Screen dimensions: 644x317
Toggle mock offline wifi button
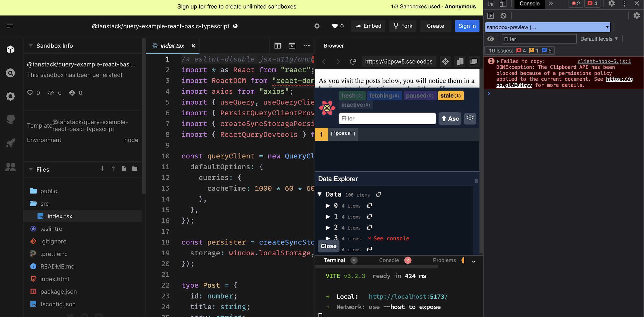470,118
